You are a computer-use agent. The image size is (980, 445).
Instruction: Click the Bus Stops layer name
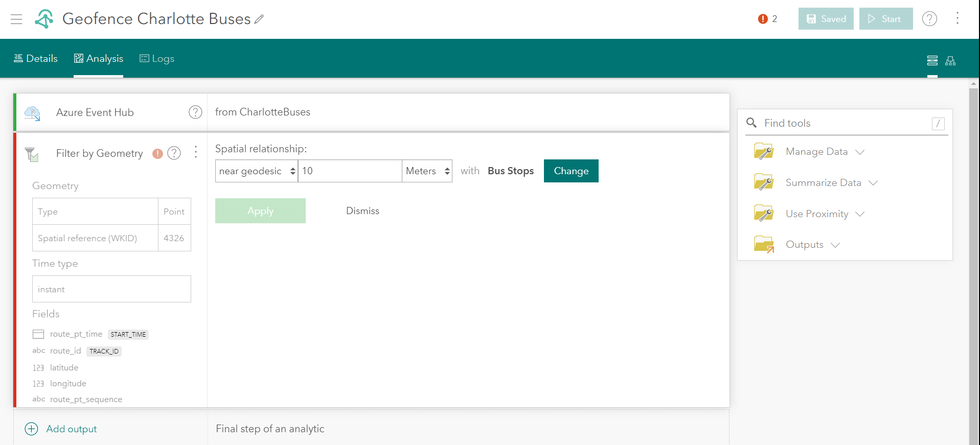pyautogui.click(x=511, y=171)
